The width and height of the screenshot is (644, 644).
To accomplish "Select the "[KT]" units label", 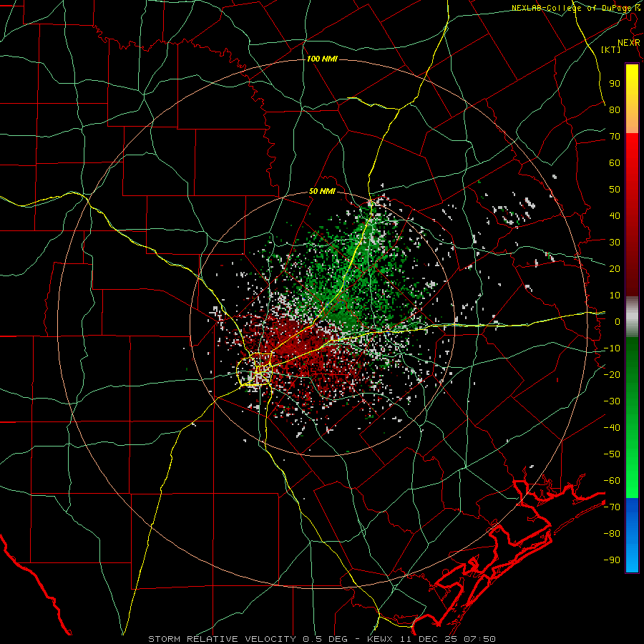I will point(611,49).
